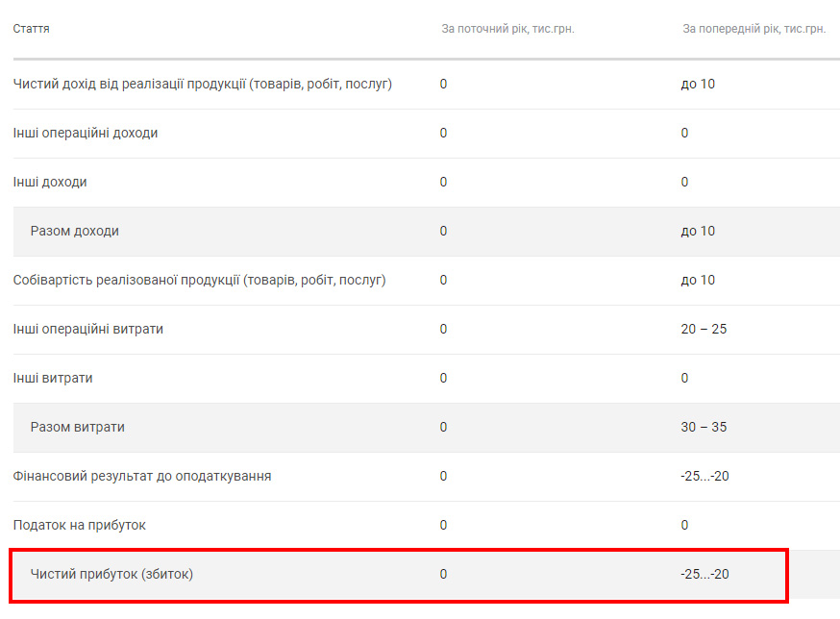Click previous-year '-25...-20' in 'Фінансовий результат' row
The width and height of the screenshot is (840, 619).
(704, 476)
